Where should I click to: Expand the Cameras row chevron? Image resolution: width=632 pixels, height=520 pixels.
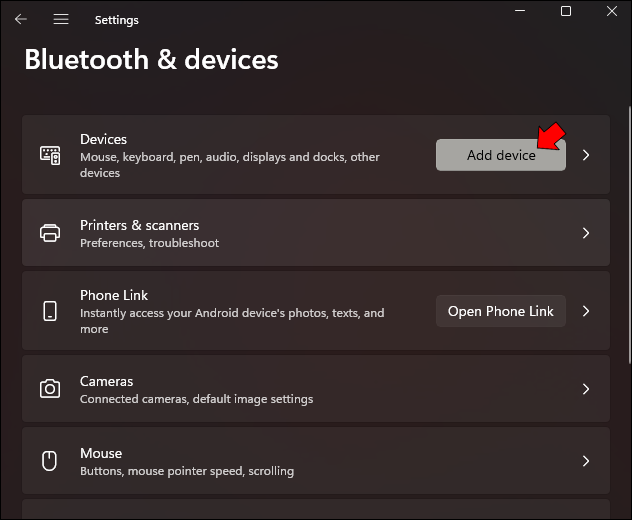point(586,389)
